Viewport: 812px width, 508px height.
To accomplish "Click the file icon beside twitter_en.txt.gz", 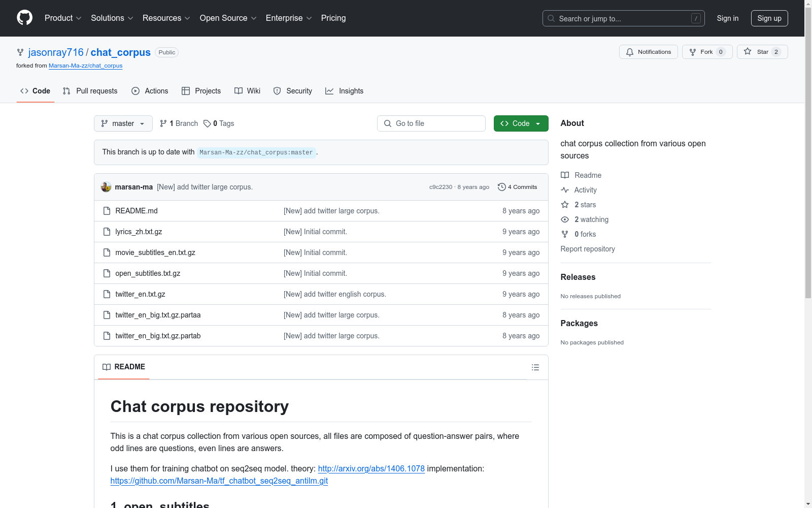I will [x=107, y=294].
